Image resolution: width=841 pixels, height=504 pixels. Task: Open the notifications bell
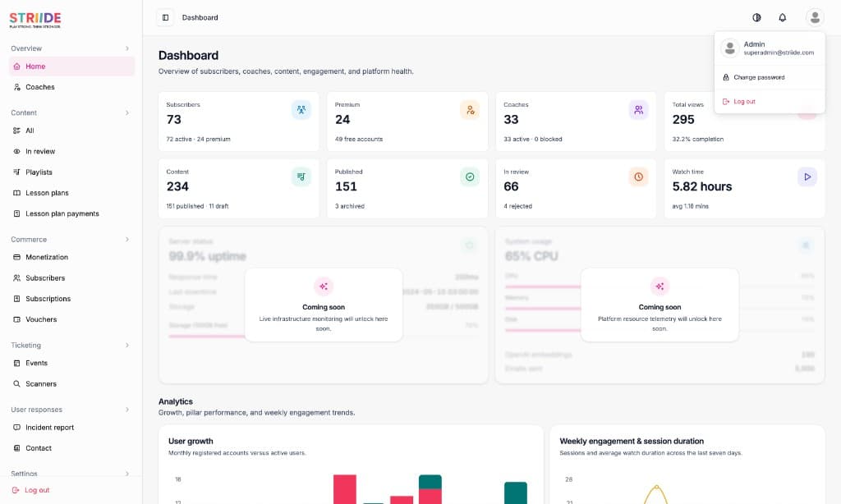point(783,18)
